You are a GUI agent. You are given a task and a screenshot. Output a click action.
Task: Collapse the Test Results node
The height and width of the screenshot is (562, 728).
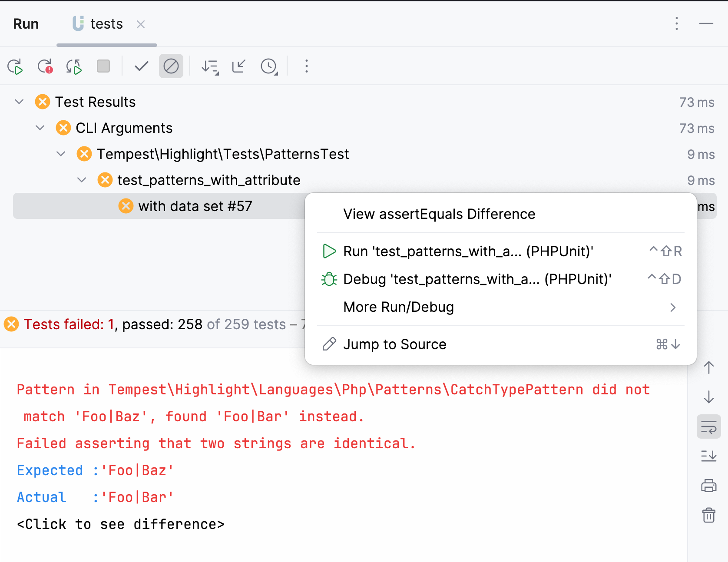point(19,102)
